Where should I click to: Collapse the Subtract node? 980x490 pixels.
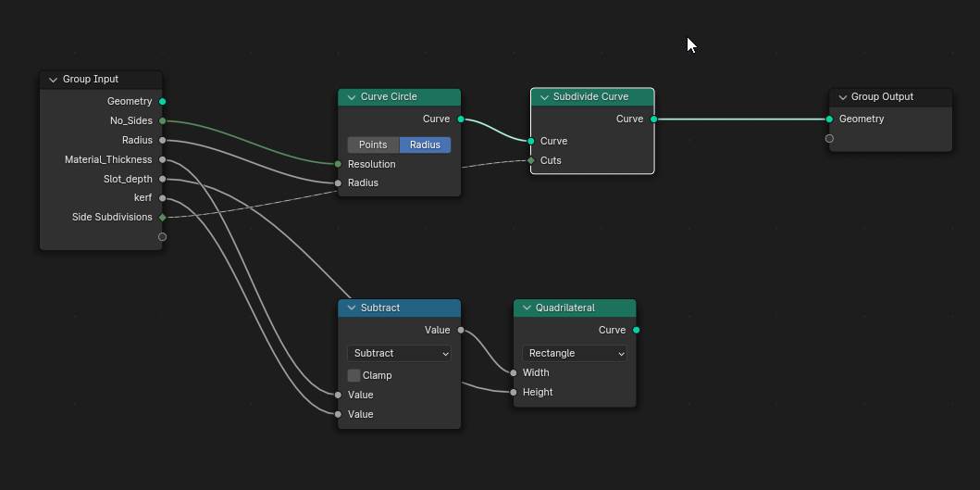click(x=352, y=308)
